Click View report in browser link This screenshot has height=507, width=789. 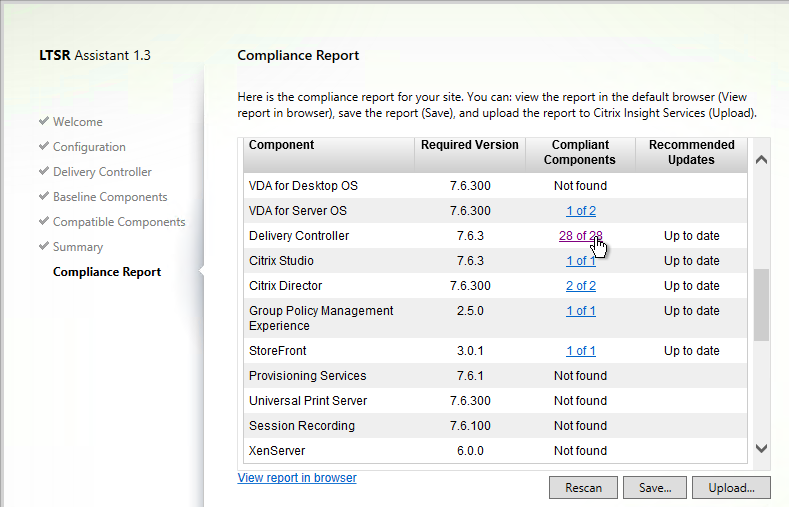click(x=297, y=478)
